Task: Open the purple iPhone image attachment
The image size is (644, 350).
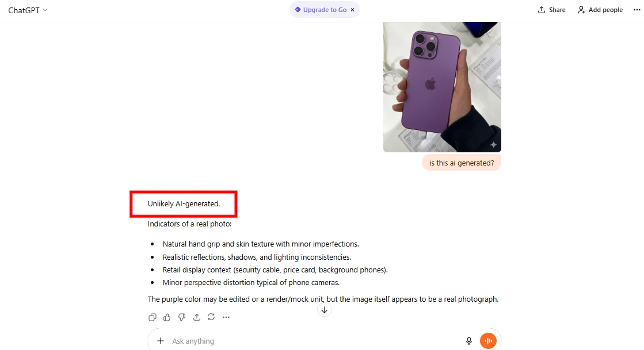Action: (x=442, y=87)
